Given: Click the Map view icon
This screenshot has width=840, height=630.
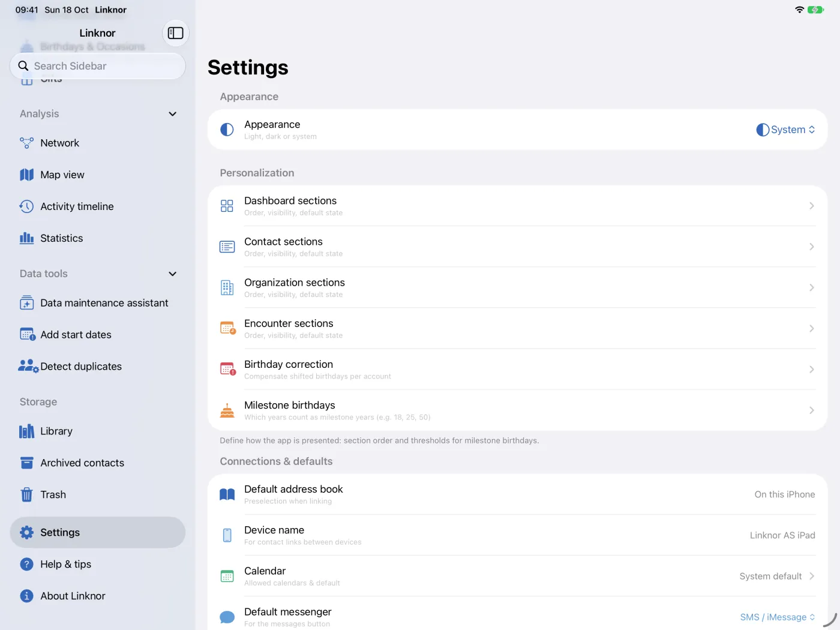Looking at the screenshot, I should [x=26, y=175].
